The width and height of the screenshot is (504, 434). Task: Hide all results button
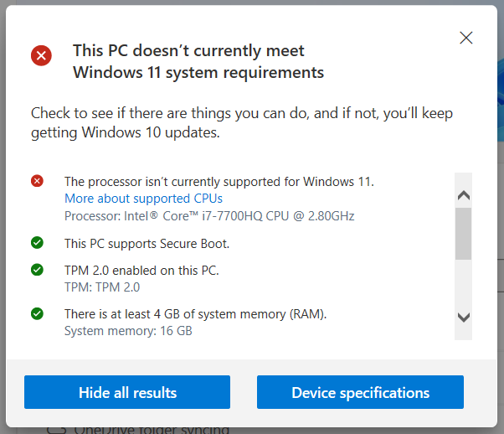pyautogui.click(x=127, y=392)
